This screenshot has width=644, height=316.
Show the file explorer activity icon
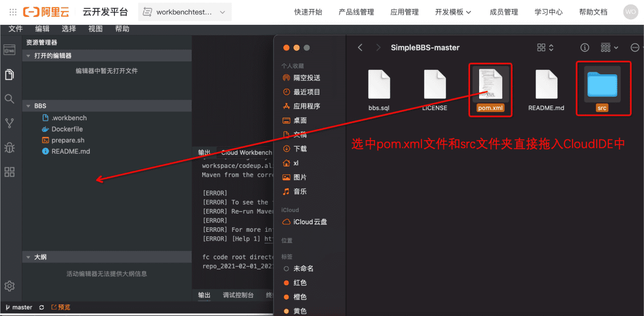click(9, 75)
